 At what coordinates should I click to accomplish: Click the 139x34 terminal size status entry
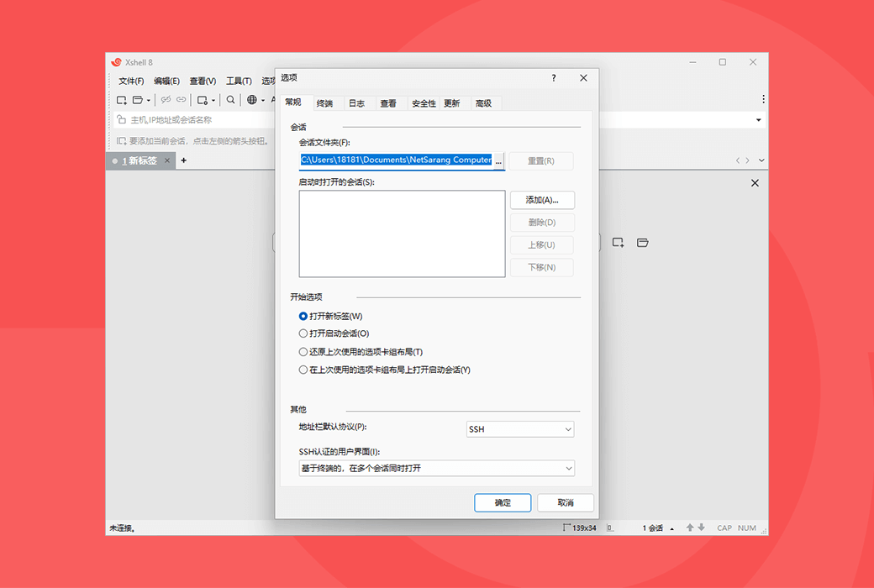pos(580,528)
